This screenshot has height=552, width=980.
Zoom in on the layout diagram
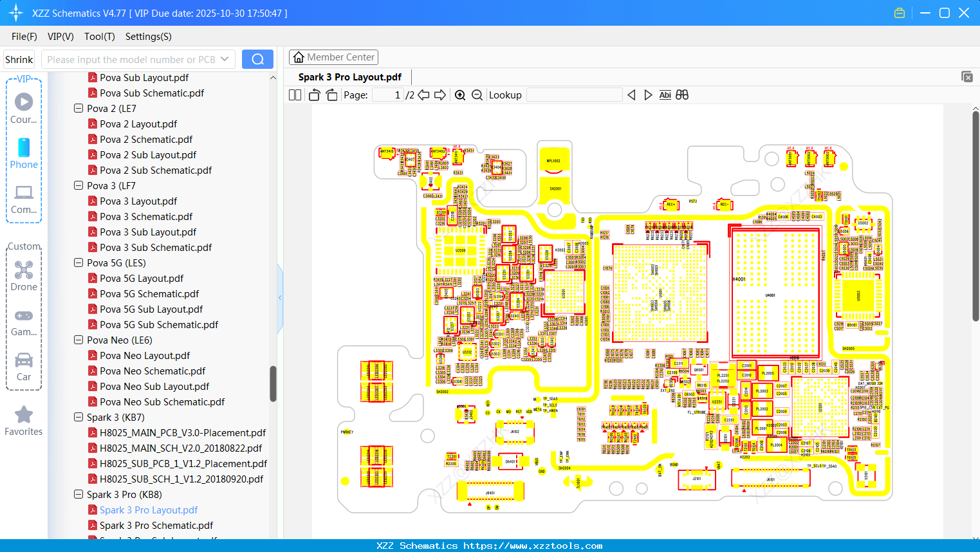point(461,95)
